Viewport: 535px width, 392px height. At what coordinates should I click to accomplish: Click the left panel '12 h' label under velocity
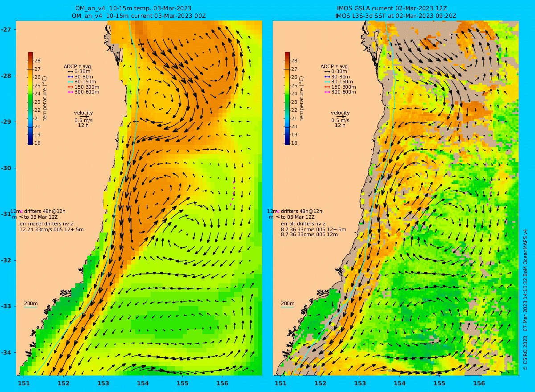pyautogui.click(x=83, y=126)
